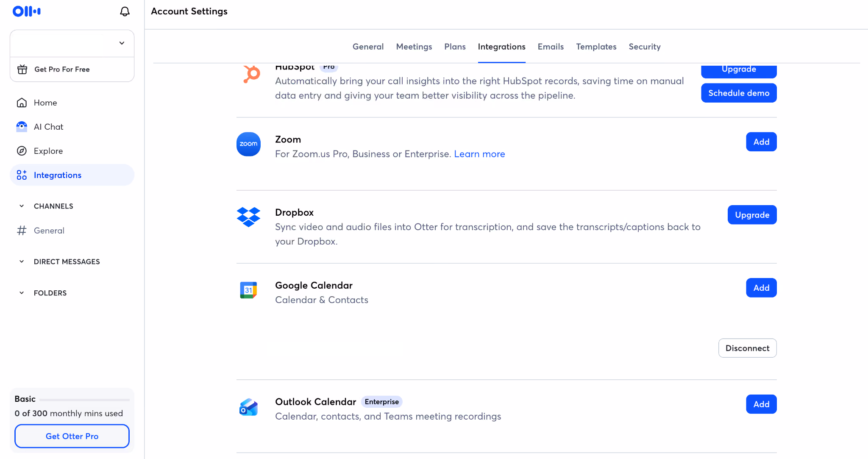Go to Home in the sidebar
Screen dimensions: 868x459
(x=72, y=103)
